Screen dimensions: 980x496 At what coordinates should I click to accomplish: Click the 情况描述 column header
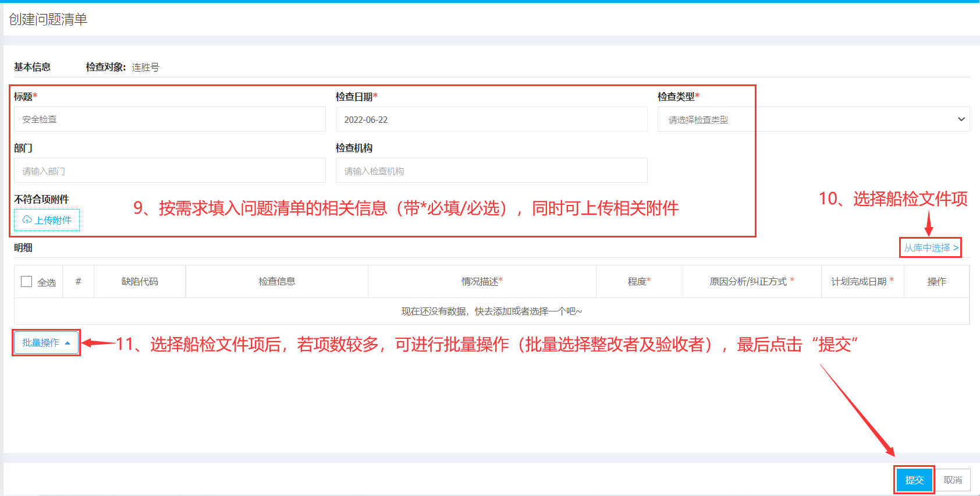[482, 282]
